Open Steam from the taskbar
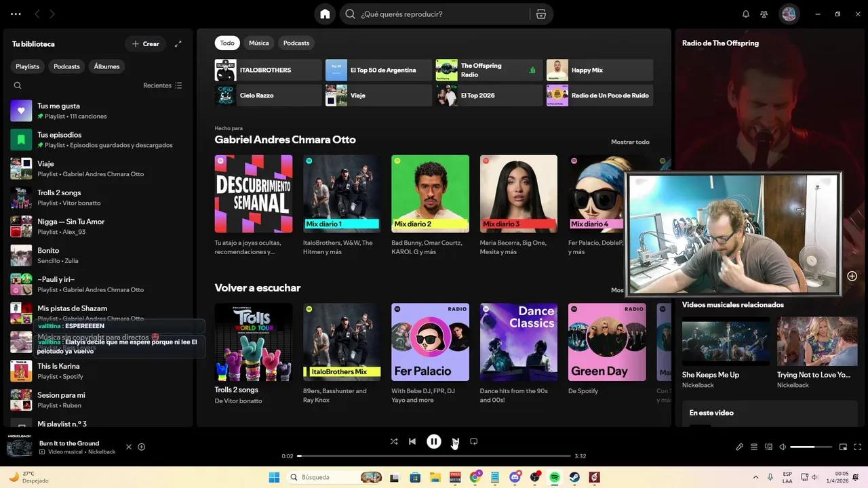Screen dimensions: 868x488 click(574, 477)
